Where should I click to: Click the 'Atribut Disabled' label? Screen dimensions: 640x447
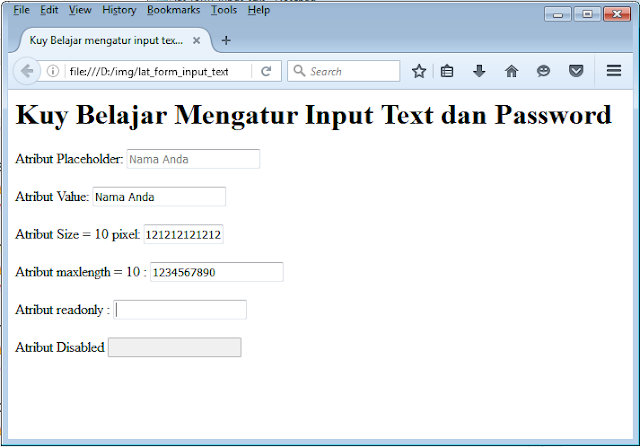point(60,347)
